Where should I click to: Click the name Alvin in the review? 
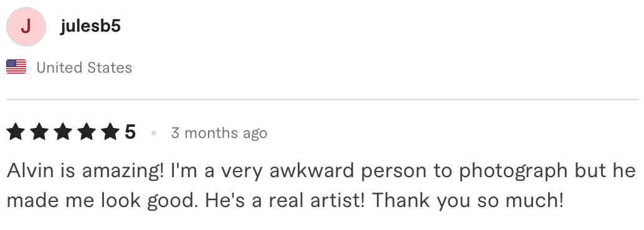(x=30, y=170)
